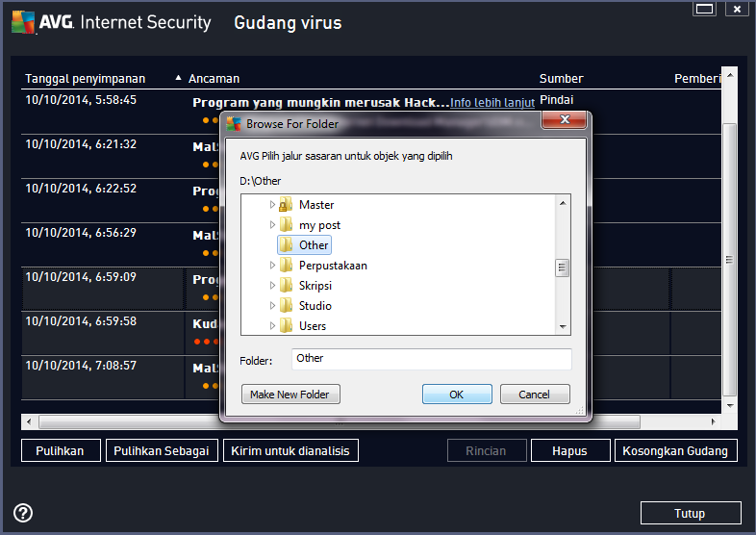Click Pulihkan button in virus vault
The width and height of the screenshot is (756, 535).
[61, 450]
